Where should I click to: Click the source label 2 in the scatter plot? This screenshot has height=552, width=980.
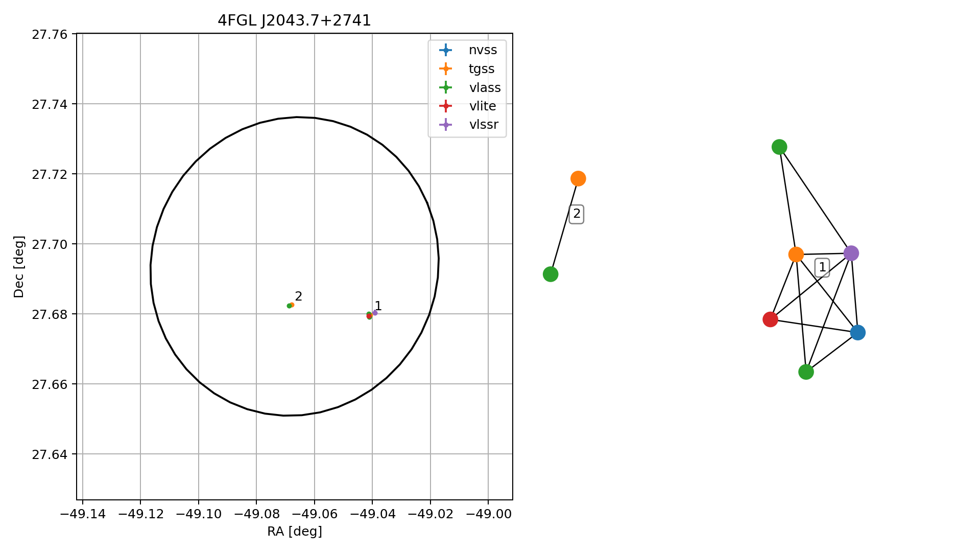(299, 296)
